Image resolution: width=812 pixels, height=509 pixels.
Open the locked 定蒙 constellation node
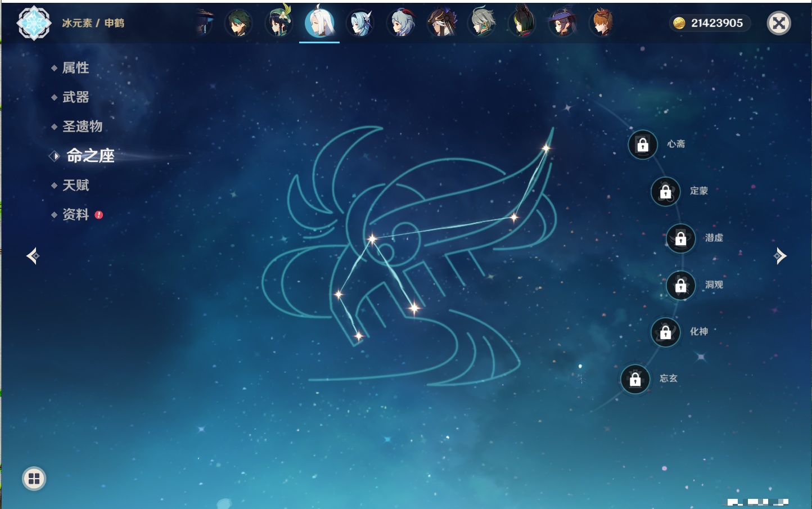tap(666, 191)
